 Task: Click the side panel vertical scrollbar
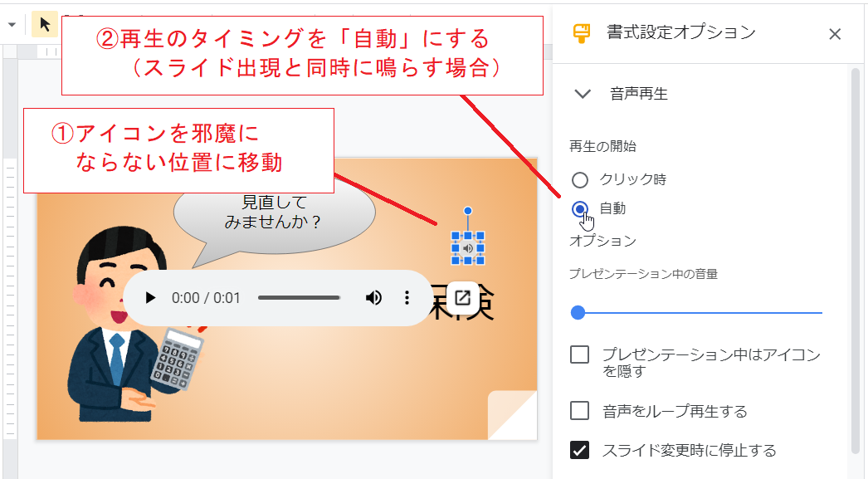[x=856, y=261]
